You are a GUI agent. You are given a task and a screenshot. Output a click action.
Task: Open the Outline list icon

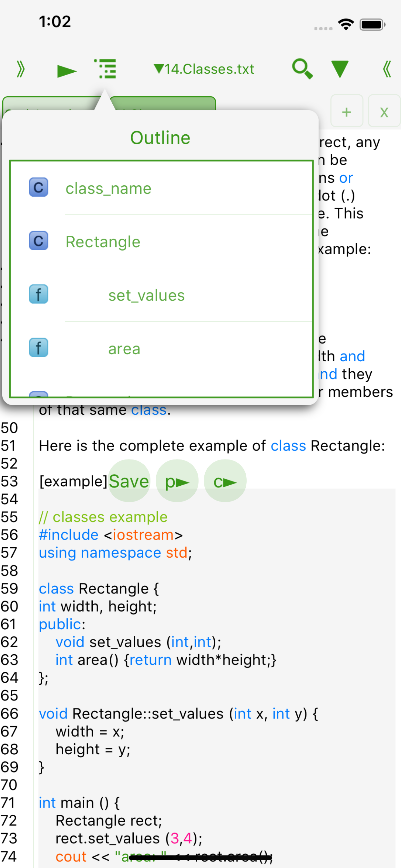(x=106, y=69)
